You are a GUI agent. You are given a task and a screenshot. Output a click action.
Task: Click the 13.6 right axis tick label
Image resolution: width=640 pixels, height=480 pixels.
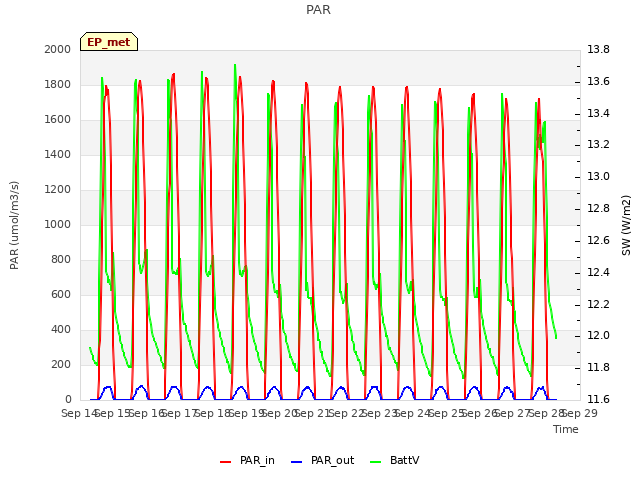[598, 81]
